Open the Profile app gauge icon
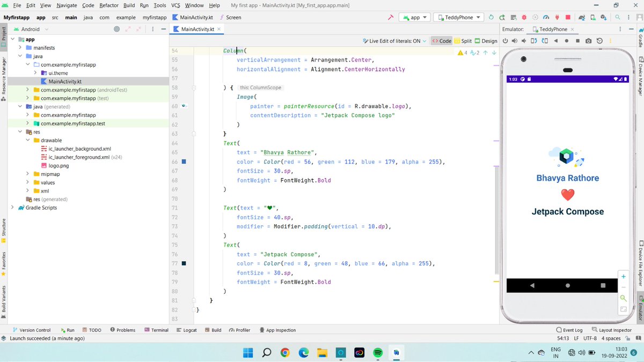Image resolution: width=644 pixels, height=362 pixels. click(x=546, y=17)
